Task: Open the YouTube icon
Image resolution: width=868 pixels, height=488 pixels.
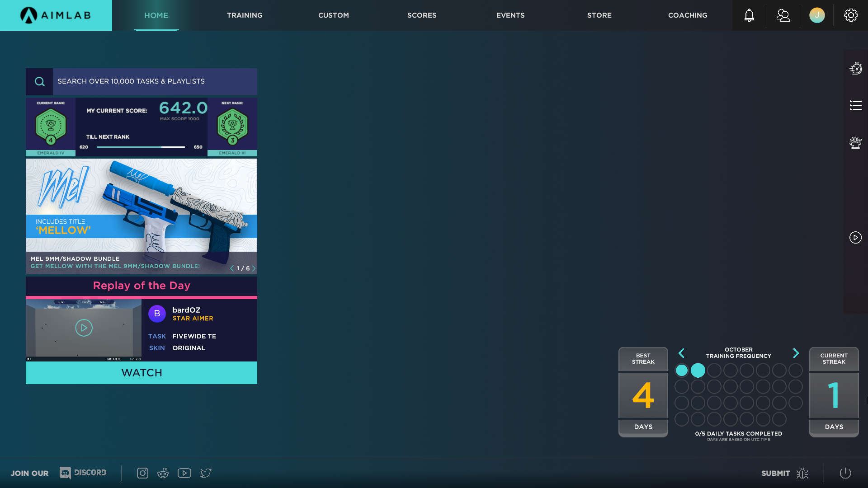Action: [184, 473]
